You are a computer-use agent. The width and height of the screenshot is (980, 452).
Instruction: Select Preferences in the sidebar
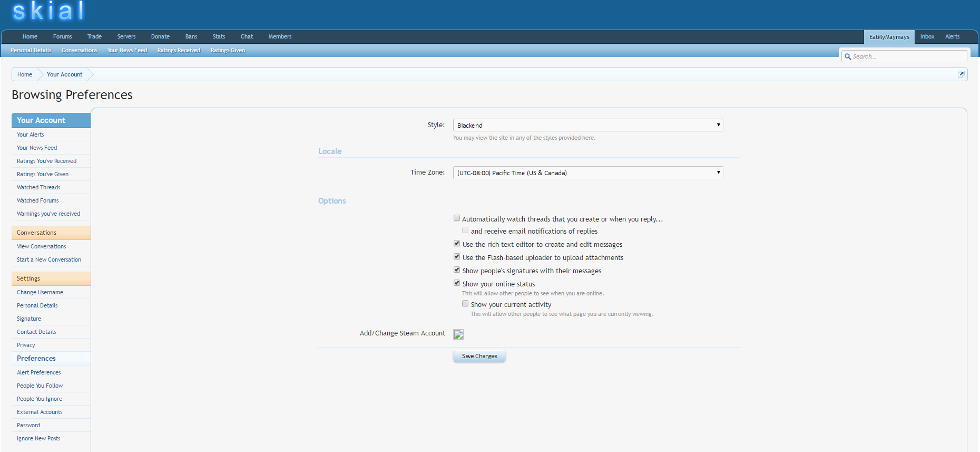[51, 359]
